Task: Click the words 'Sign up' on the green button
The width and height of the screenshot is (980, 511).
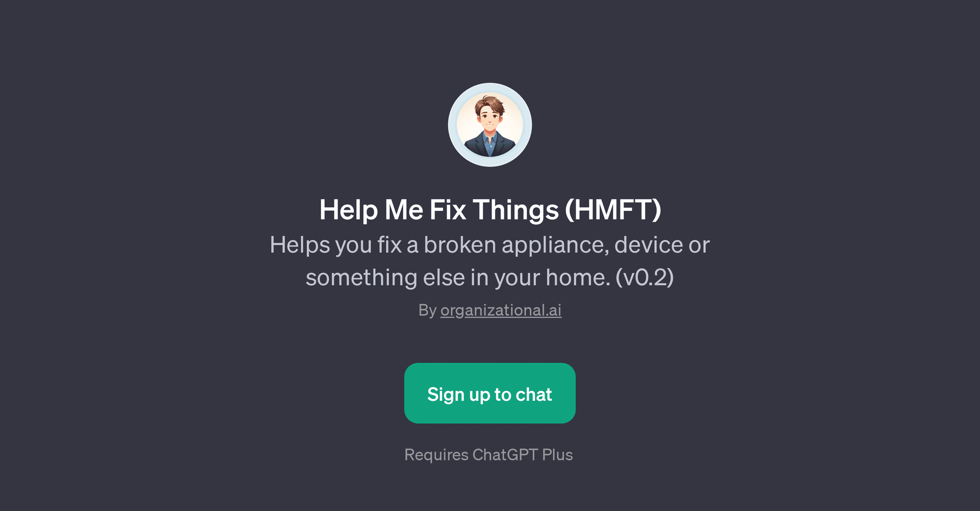Action: [x=459, y=395]
